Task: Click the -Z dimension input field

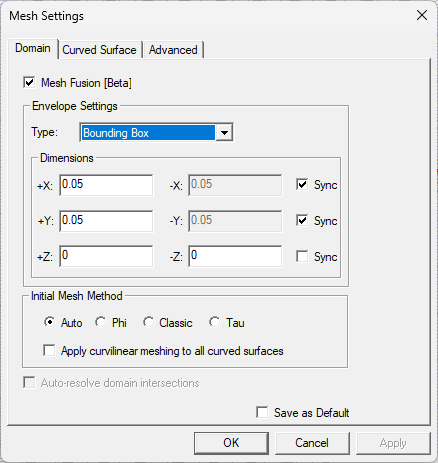Action: pos(235,256)
